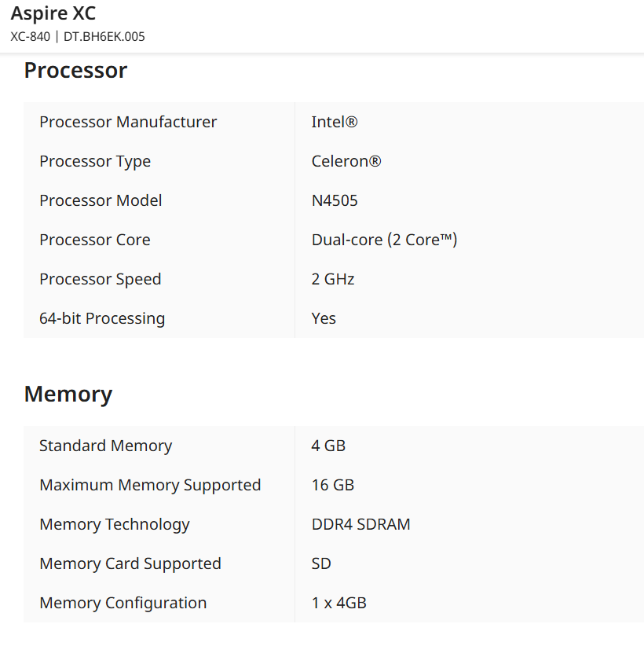The image size is (644, 657).
Task: Click the 16 GB maximum memory value
Action: [x=333, y=485]
